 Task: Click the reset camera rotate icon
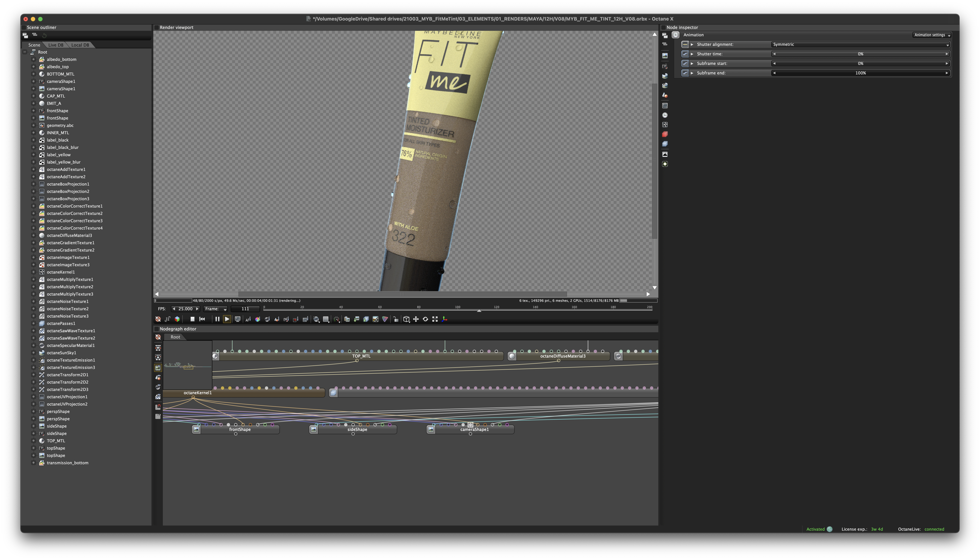point(425,319)
